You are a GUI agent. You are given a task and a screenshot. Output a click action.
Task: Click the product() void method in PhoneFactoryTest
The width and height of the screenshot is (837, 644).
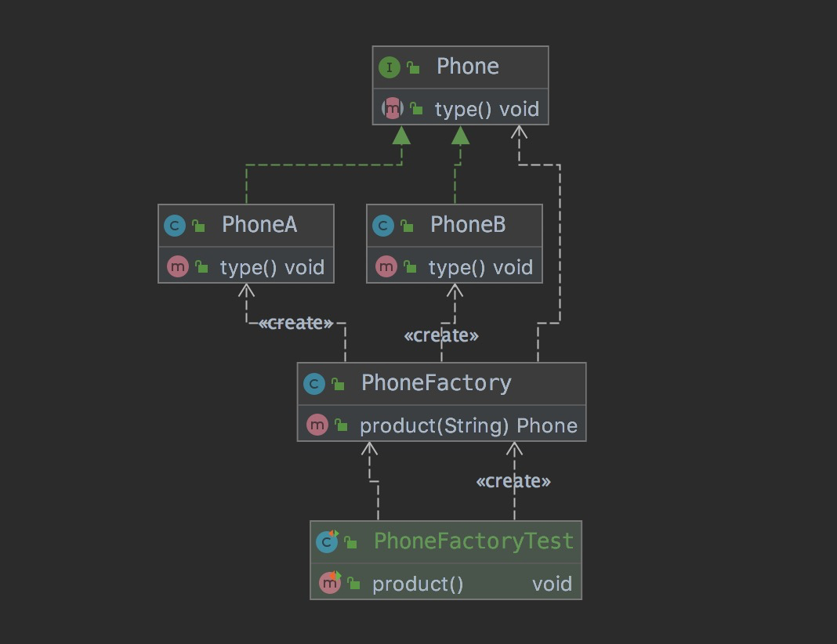418,584
